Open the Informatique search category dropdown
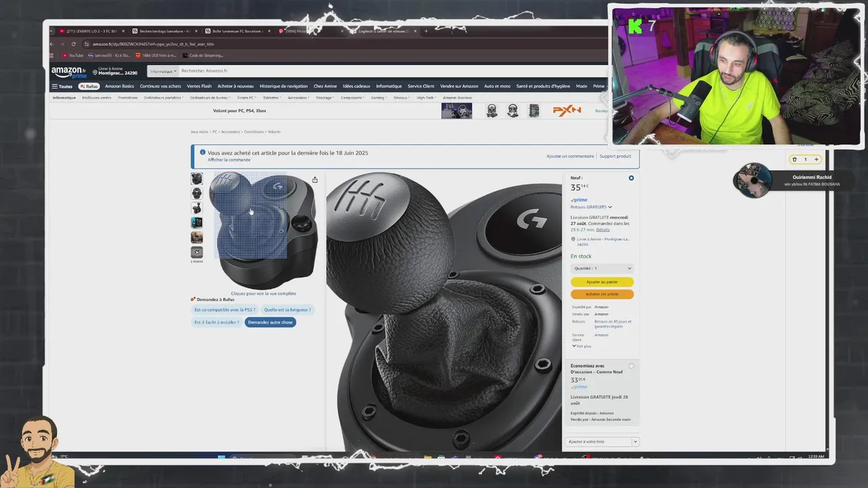 pyautogui.click(x=163, y=71)
